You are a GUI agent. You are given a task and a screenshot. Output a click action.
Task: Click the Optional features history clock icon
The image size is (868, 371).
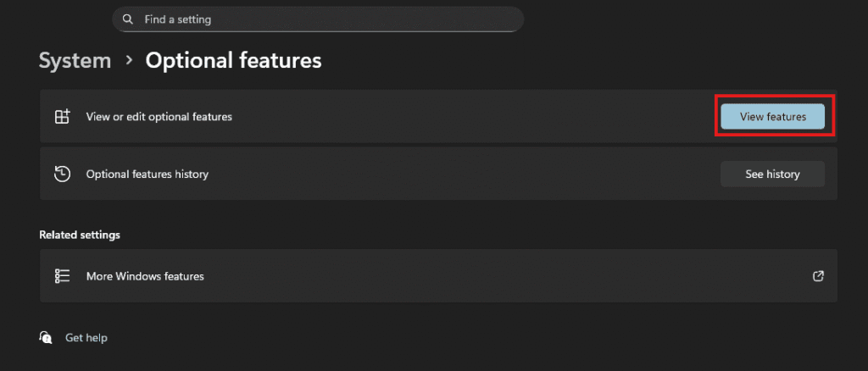point(62,174)
